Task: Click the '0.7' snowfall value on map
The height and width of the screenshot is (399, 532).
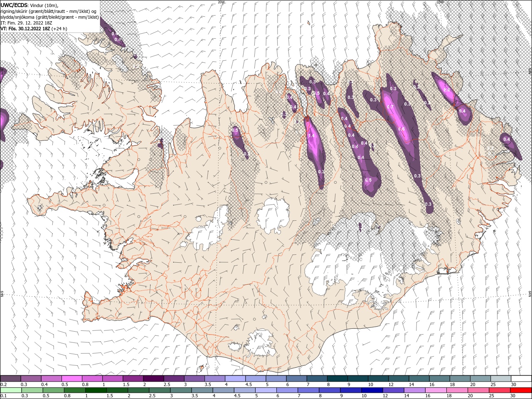Action: 390,107
